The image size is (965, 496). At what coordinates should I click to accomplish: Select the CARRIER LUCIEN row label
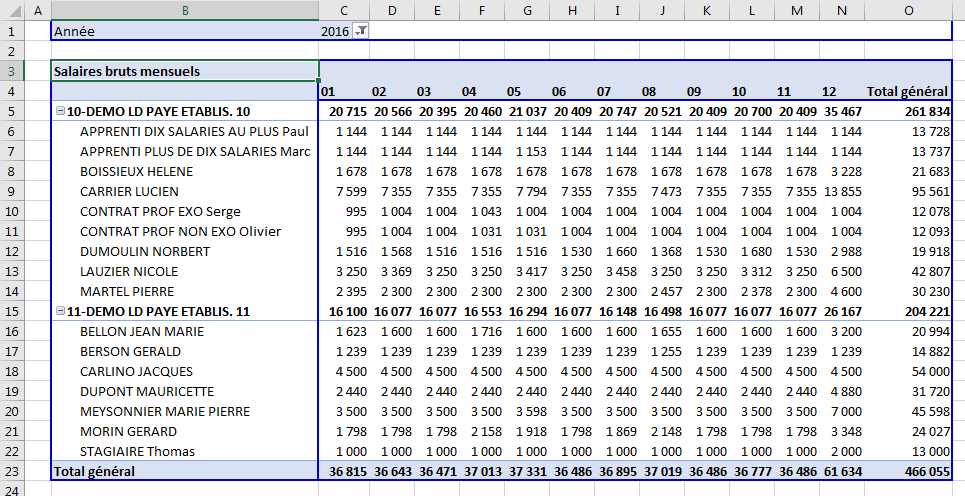(129, 191)
